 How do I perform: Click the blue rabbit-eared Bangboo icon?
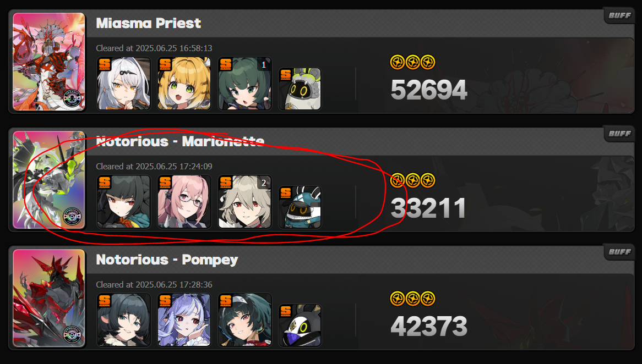tap(300, 207)
